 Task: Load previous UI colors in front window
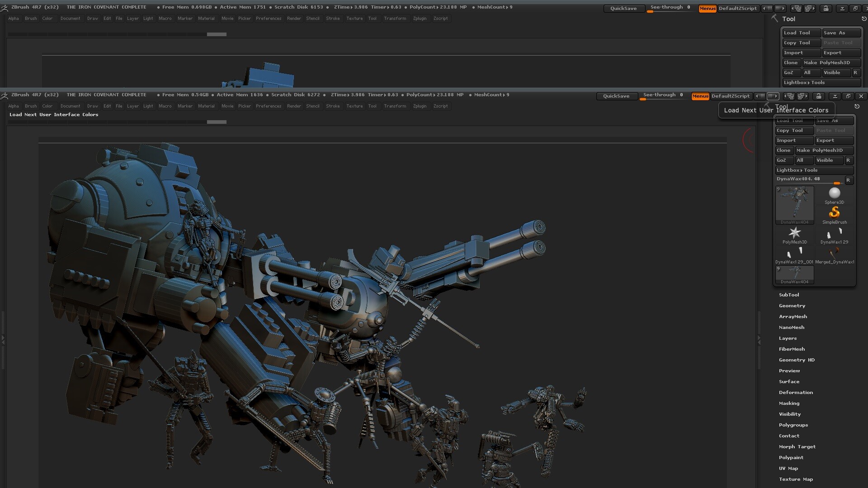pos(760,96)
